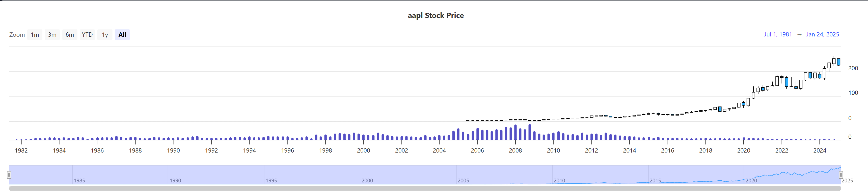Click the 100 price axis label
Image resolution: width=868 pixels, height=191 pixels.
pos(853,93)
